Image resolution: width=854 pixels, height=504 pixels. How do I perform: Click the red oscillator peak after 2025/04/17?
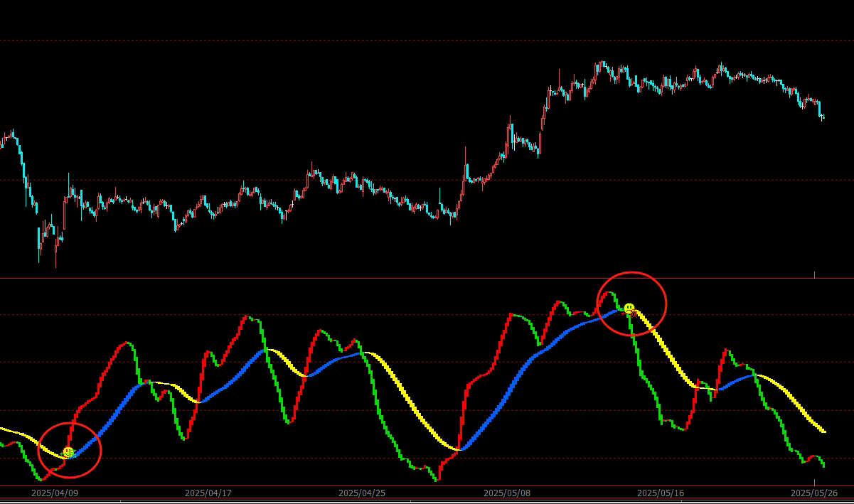(247, 317)
